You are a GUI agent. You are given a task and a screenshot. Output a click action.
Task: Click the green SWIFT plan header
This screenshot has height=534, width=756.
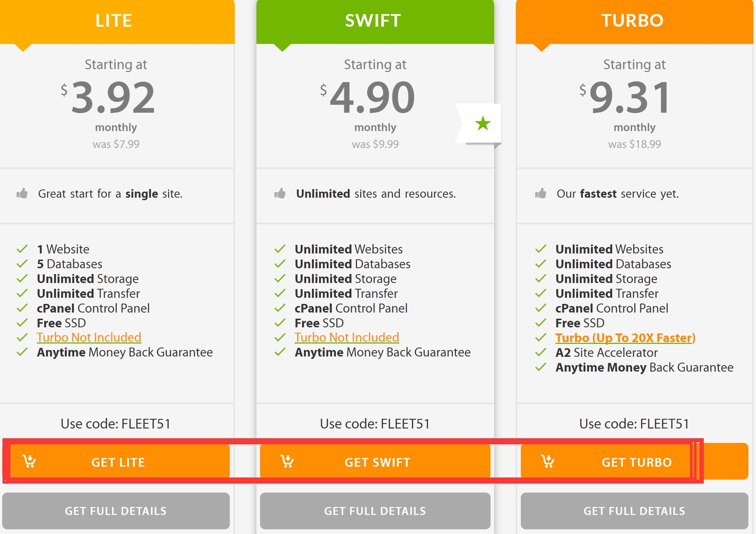(375, 22)
